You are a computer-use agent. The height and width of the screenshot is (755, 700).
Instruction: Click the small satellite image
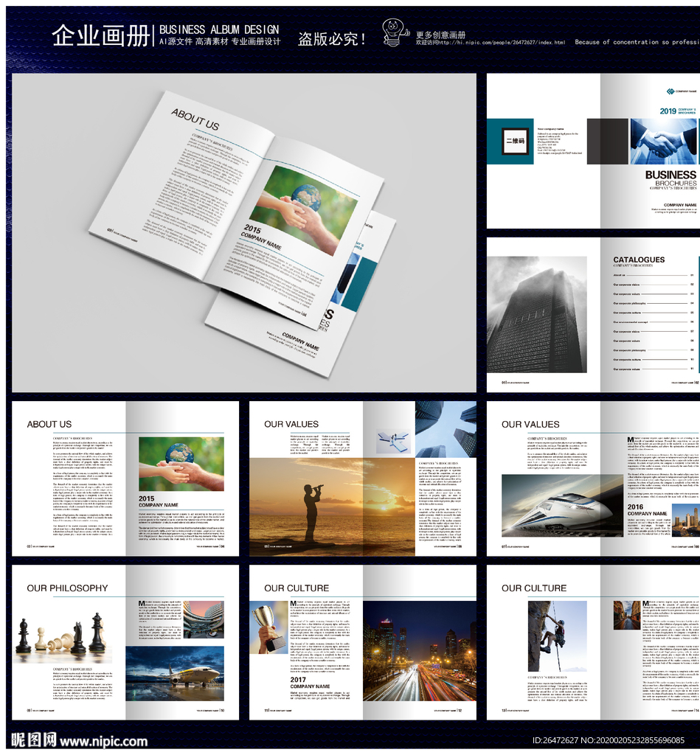(x=394, y=442)
